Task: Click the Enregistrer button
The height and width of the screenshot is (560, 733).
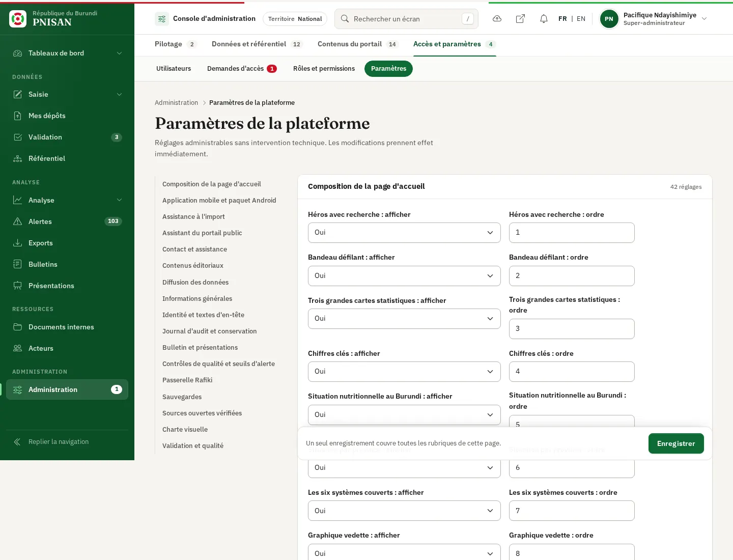Action: coord(676,443)
